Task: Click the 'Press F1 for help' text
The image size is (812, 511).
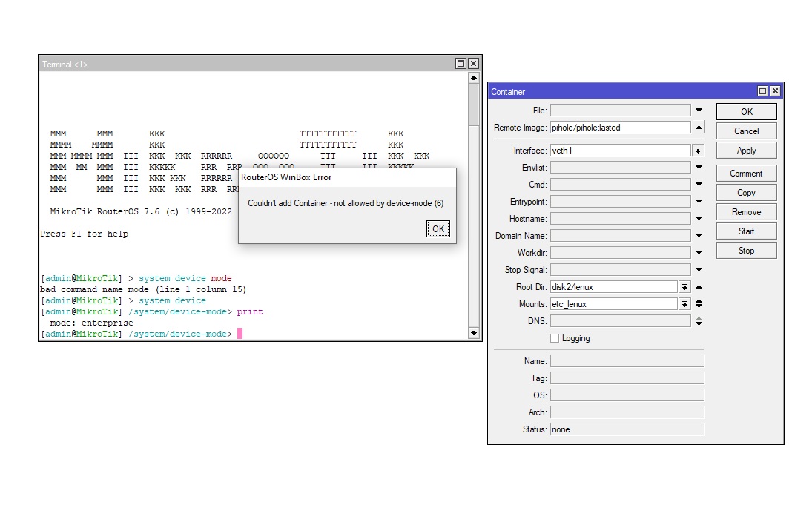Action: 85,234
